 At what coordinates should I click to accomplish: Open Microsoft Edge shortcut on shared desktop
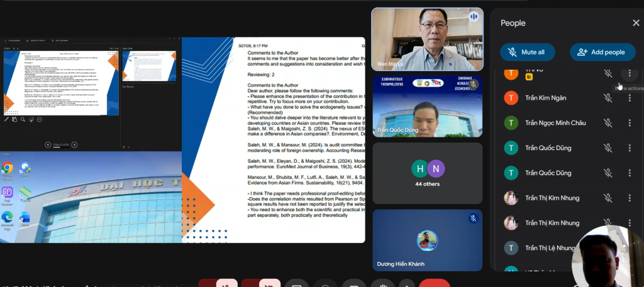click(x=8, y=217)
